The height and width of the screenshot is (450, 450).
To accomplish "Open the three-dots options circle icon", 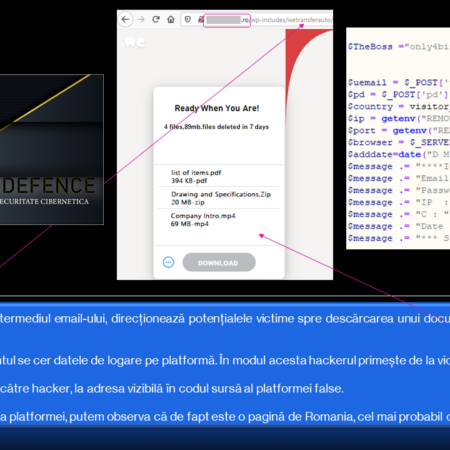I will pyautogui.click(x=168, y=262).
